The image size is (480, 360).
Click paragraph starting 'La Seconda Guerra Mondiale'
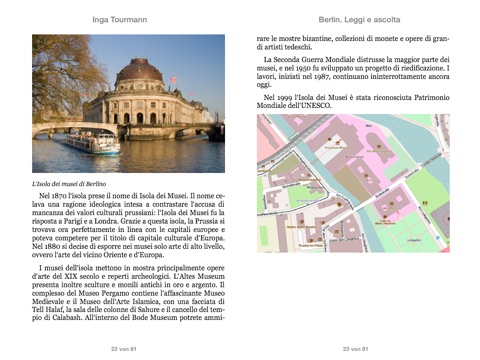tap(353, 72)
